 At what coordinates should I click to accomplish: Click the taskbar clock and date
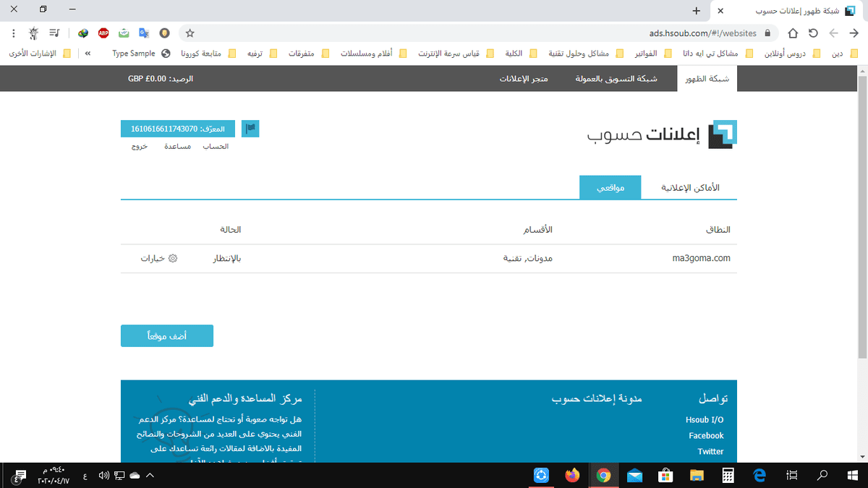[x=54, y=475]
